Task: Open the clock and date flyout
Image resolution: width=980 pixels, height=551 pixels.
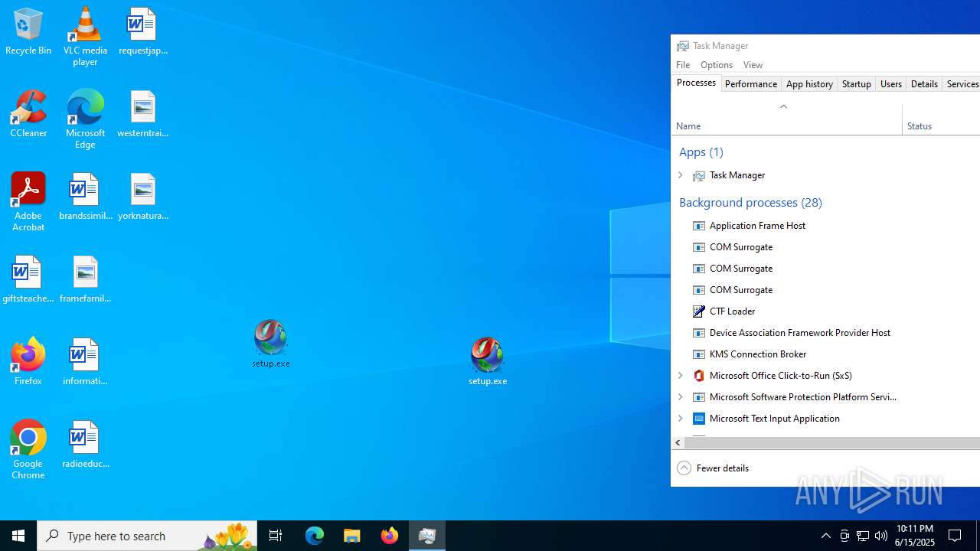Action: tap(914, 536)
